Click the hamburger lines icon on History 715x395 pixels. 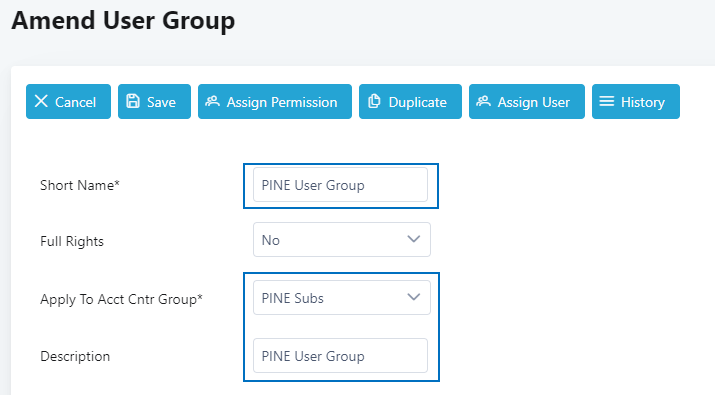point(606,101)
